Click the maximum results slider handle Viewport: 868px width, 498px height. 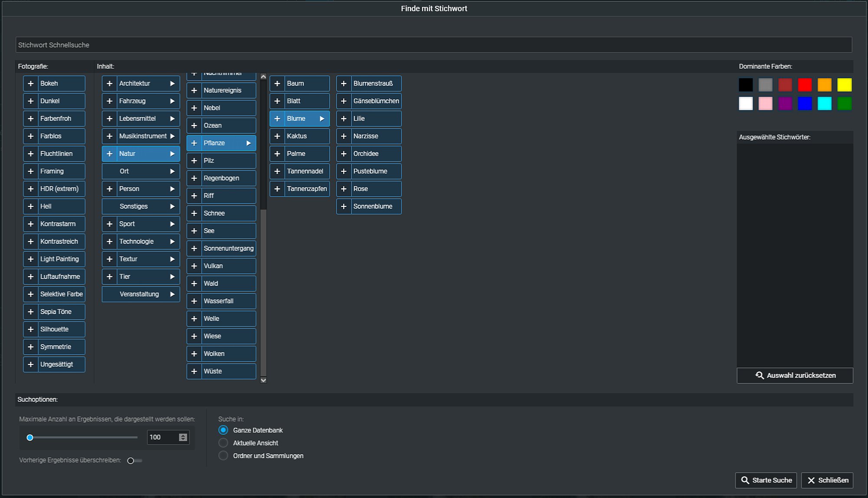[30, 438]
